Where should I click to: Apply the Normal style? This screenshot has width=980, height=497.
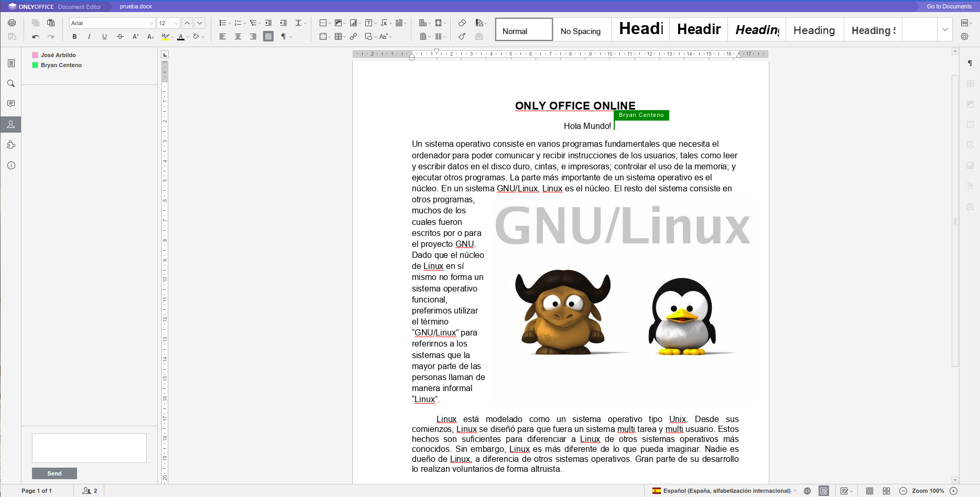(x=524, y=30)
